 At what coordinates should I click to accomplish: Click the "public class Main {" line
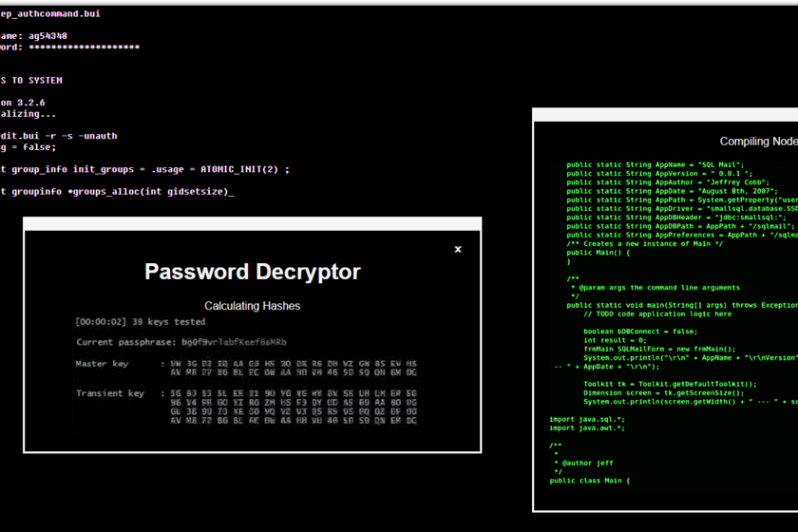[590, 481]
